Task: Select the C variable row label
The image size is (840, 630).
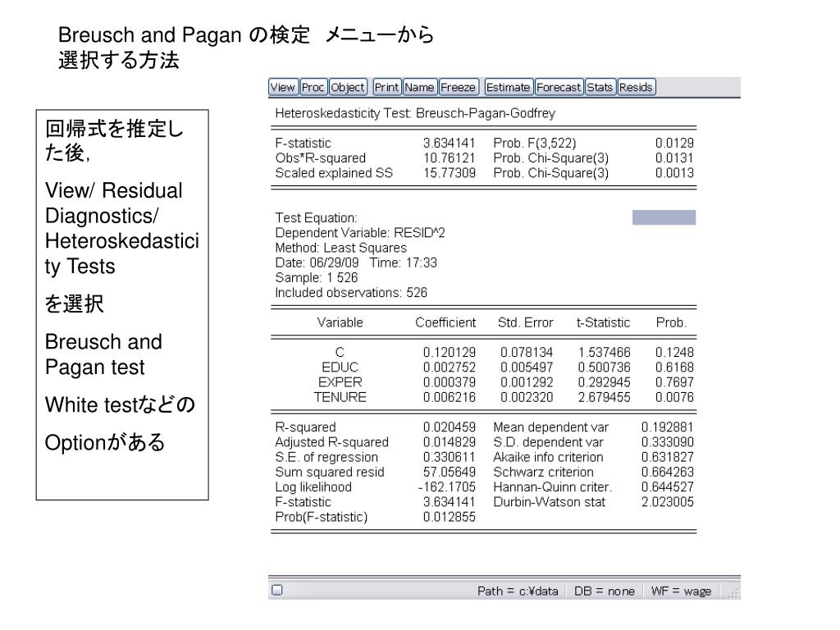Action: point(340,353)
